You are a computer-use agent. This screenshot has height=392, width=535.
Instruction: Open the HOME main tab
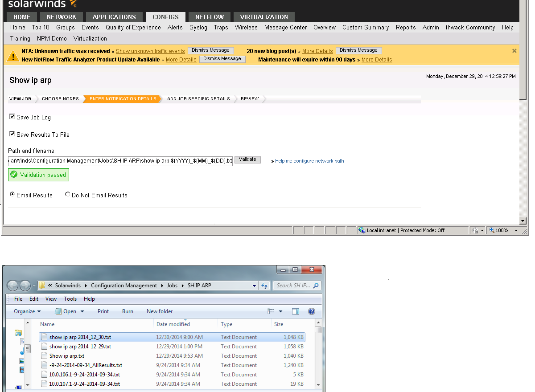(22, 17)
